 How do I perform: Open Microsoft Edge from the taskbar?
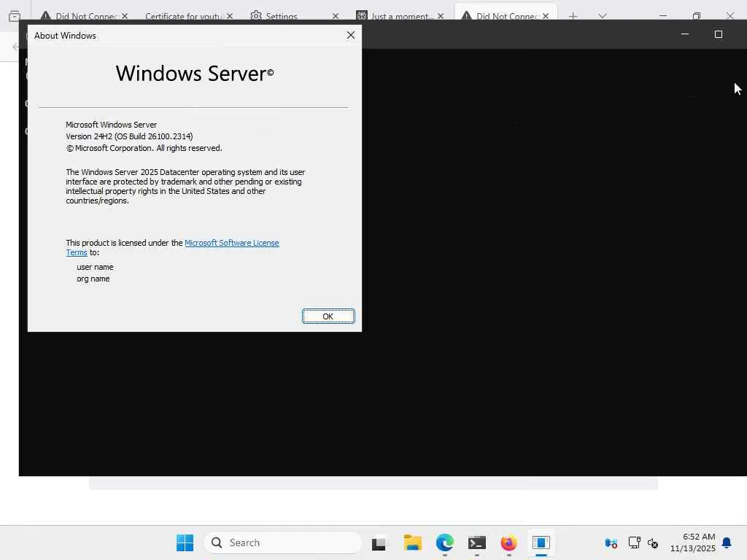(444, 542)
